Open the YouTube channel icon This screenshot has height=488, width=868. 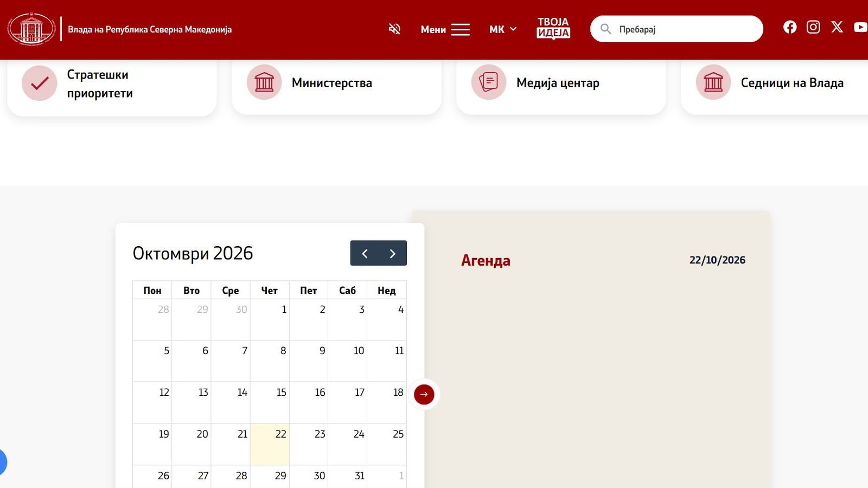[x=861, y=27]
